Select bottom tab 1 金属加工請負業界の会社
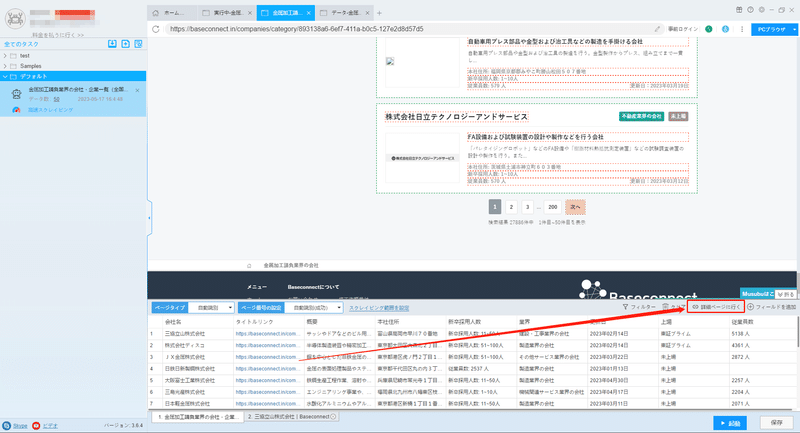The width and height of the screenshot is (800, 433). [x=197, y=417]
